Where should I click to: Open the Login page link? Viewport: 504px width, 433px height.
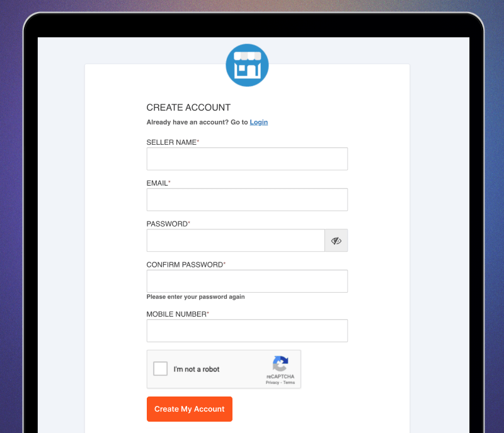pyautogui.click(x=258, y=121)
